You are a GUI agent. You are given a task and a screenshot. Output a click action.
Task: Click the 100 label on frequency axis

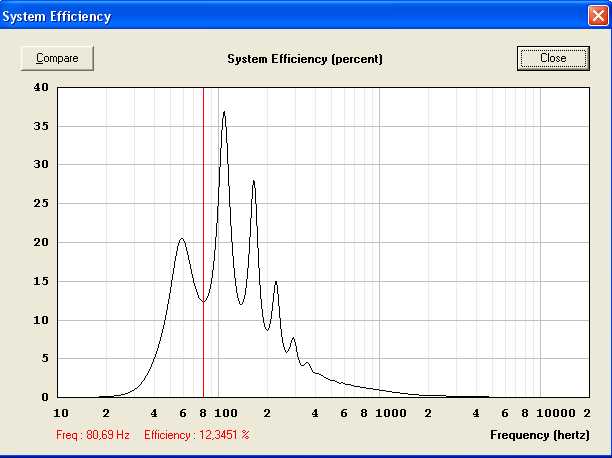(226, 413)
